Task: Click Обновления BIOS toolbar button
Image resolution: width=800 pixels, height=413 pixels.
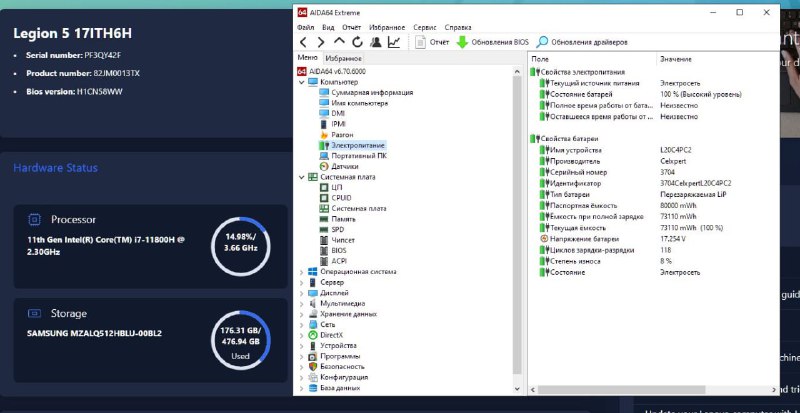Action: (x=492, y=42)
